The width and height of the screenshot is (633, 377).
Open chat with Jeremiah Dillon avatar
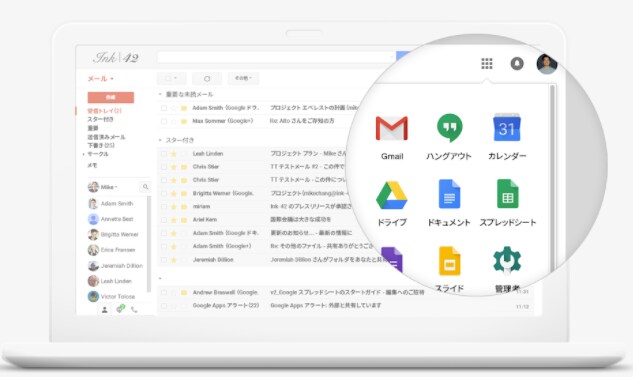tap(93, 266)
